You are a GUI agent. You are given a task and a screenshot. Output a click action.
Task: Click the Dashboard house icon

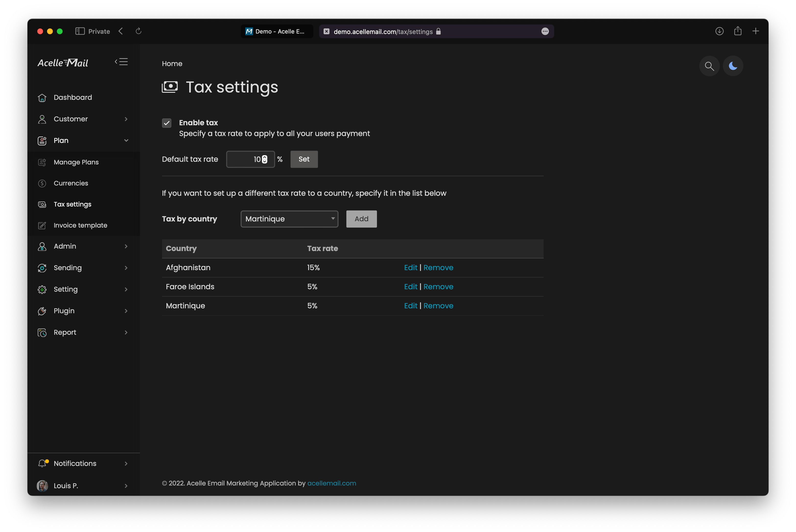pyautogui.click(x=42, y=98)
